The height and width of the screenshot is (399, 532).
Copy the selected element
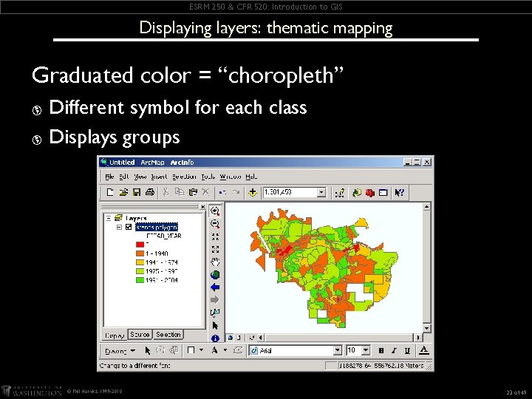(179, 192)
